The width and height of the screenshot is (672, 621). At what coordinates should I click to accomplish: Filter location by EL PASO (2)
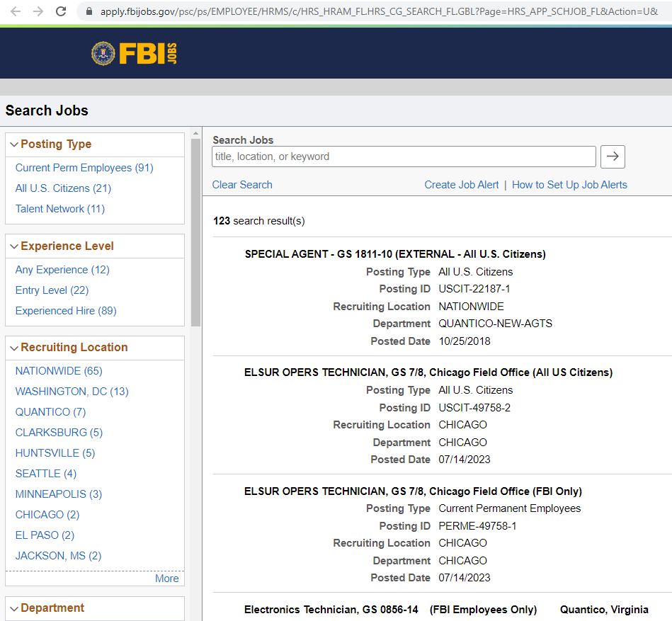click(45, 536)
